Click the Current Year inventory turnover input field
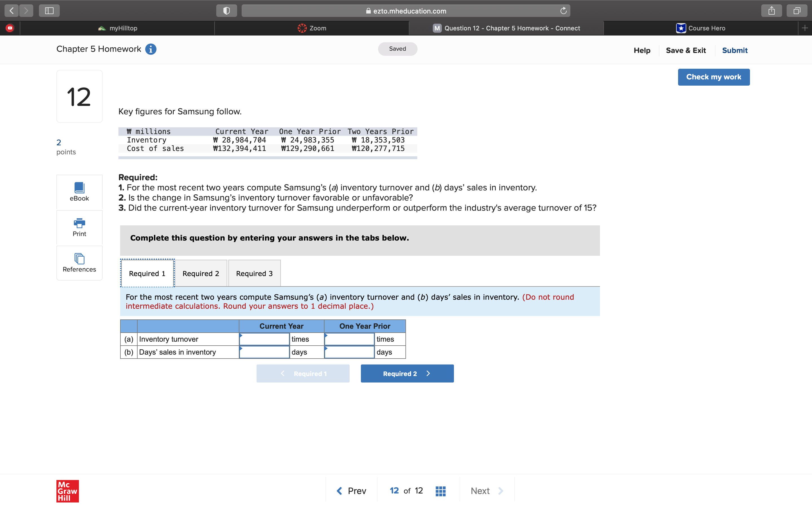The height and width of the screenshot is (507, 812). click(x=264, y=339)
